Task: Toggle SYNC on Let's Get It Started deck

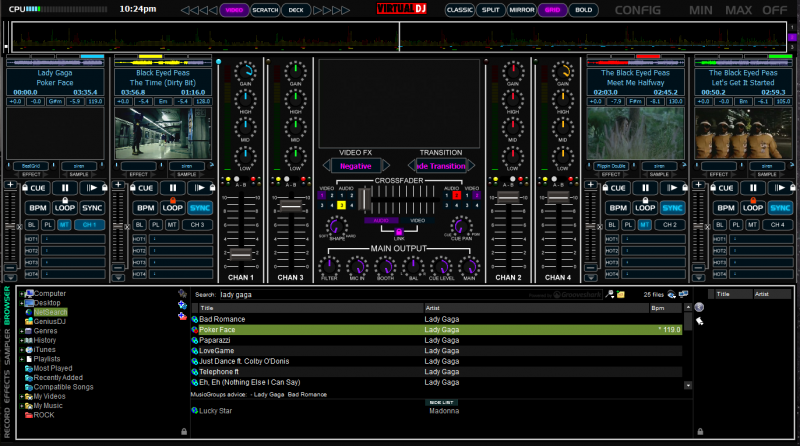Action: click(780, 208)
